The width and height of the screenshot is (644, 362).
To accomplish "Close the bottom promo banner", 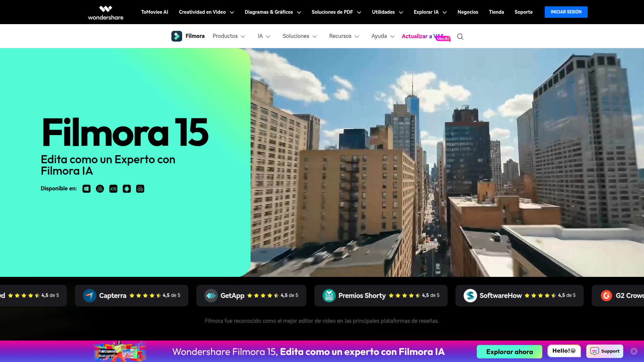I will click(x=634, y=351).
